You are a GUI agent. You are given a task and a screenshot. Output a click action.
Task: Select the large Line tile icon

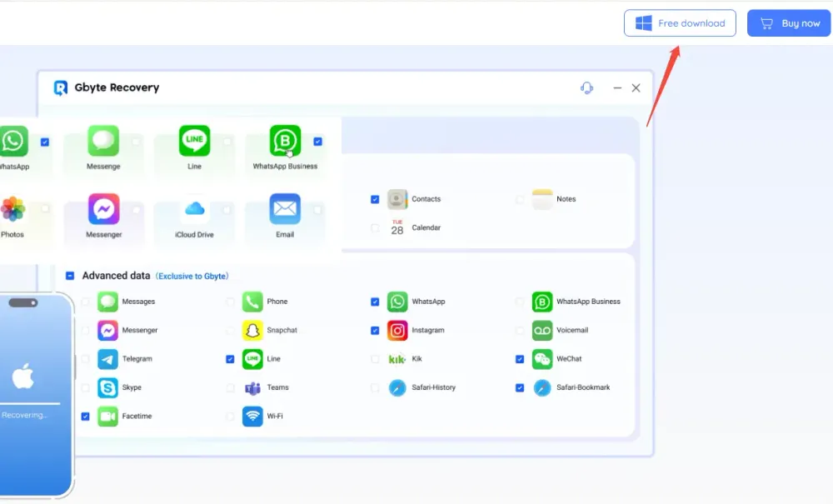pos(194,141)
